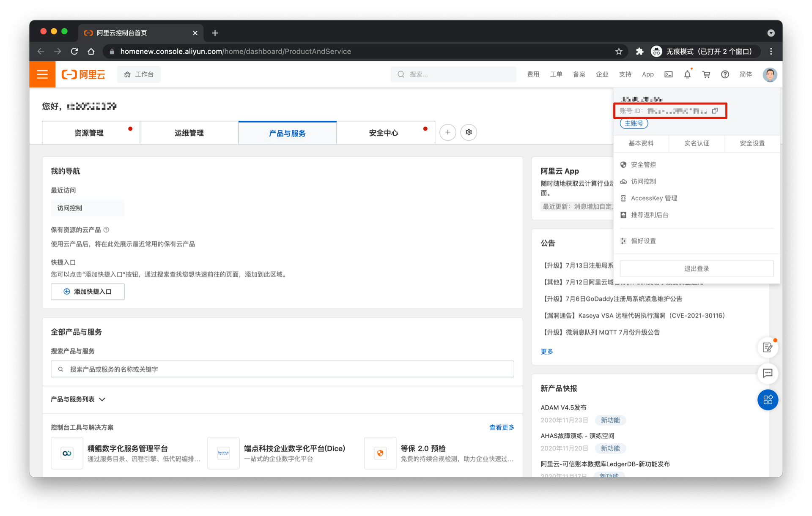Open AccessKey 管理 from account menu

click(654, 198)
